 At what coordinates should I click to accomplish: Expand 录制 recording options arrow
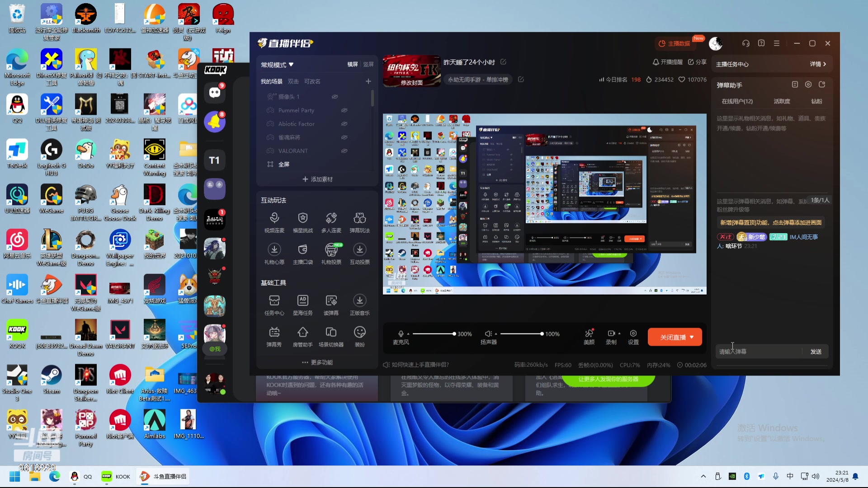tap(619, 333)
